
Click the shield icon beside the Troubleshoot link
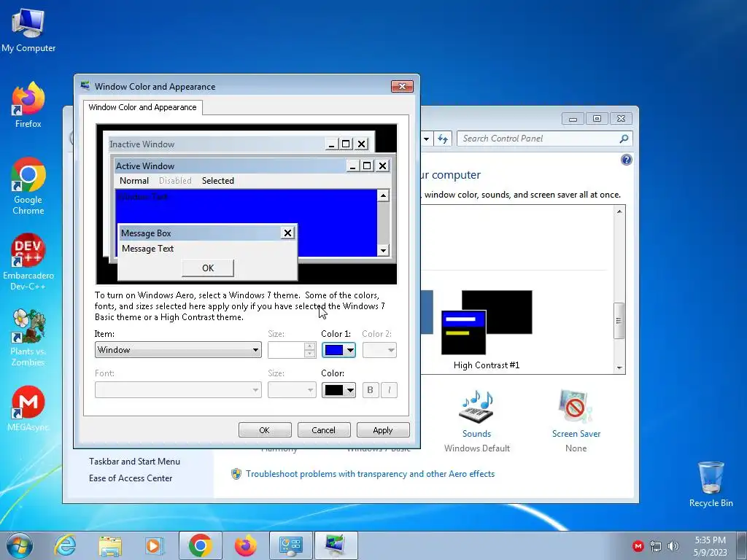coord(236,474)
